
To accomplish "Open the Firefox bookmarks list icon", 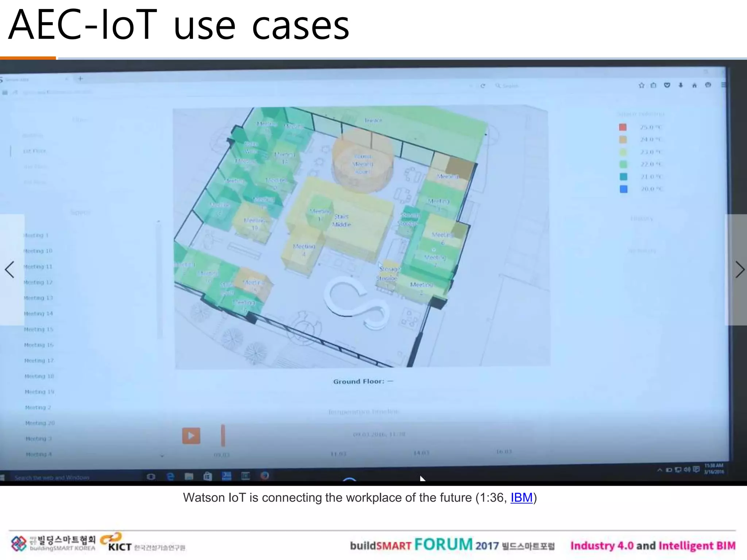I will 653,85.
